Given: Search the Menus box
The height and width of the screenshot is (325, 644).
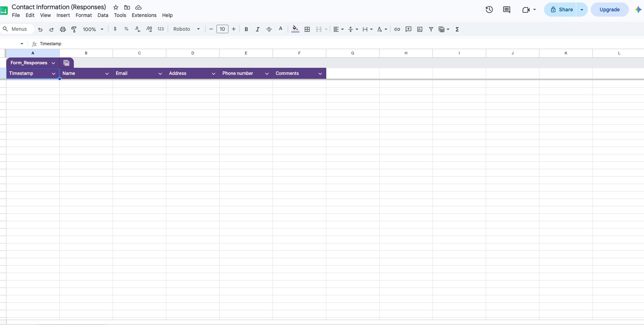Looking at the screenshot, I should pos(17,29).
